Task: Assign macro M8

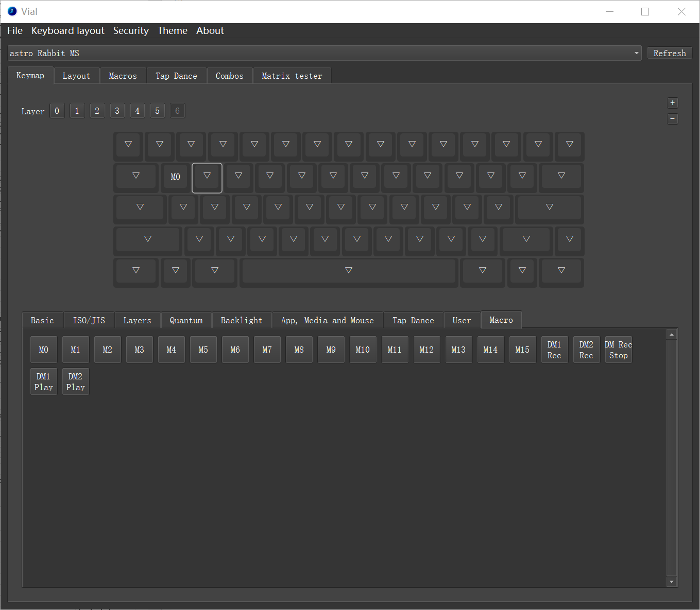Action: [x=299, y=350]
